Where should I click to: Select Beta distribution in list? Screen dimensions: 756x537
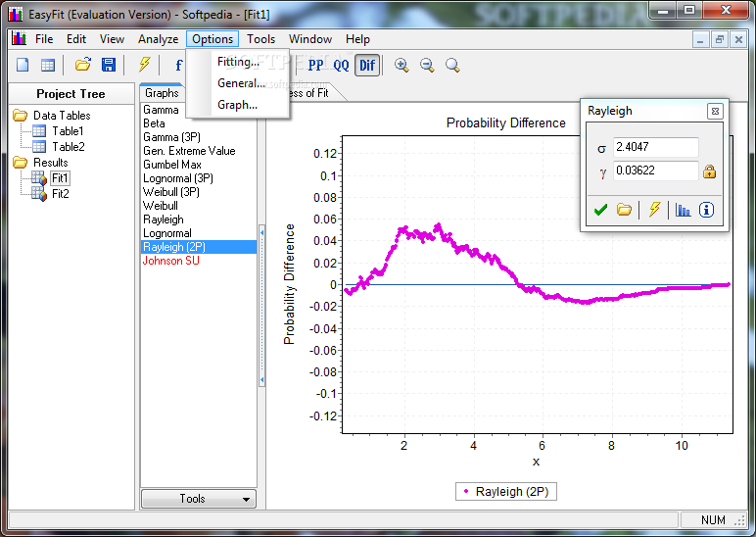coord(199,123)
